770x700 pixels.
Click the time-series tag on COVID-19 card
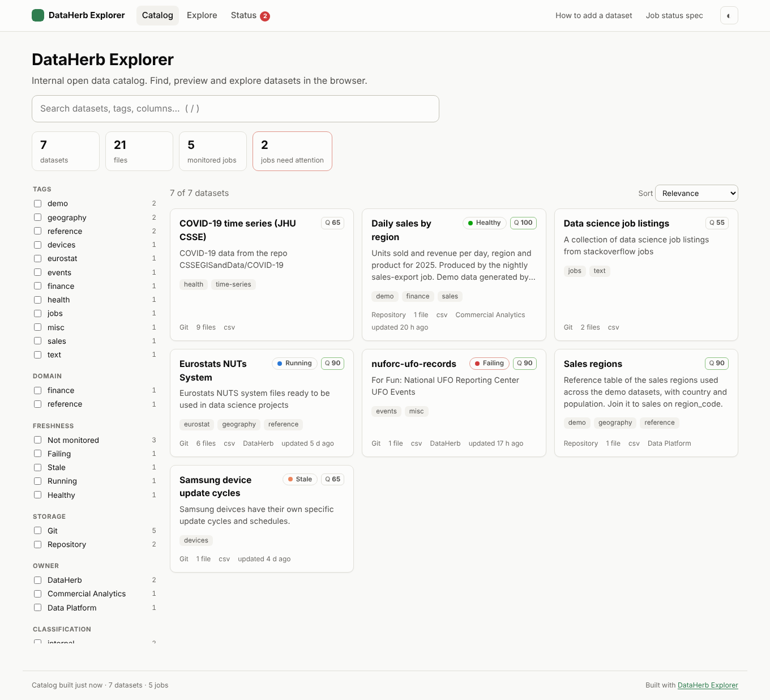coord(233,284)
